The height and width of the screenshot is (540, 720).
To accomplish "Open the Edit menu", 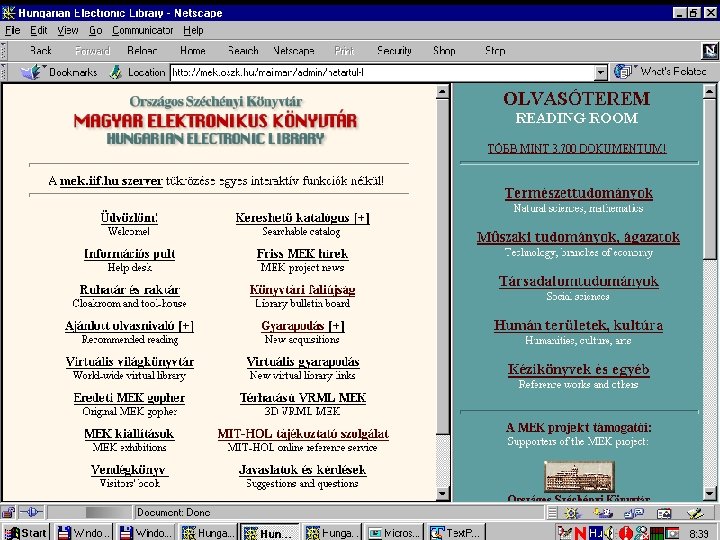I will click(39, 30).
